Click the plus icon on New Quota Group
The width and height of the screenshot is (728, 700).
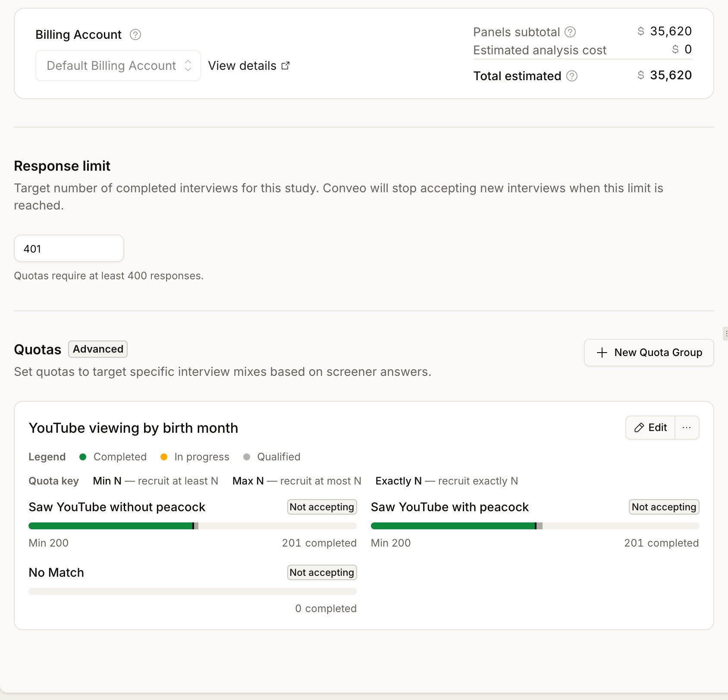[x=602, y=353]
